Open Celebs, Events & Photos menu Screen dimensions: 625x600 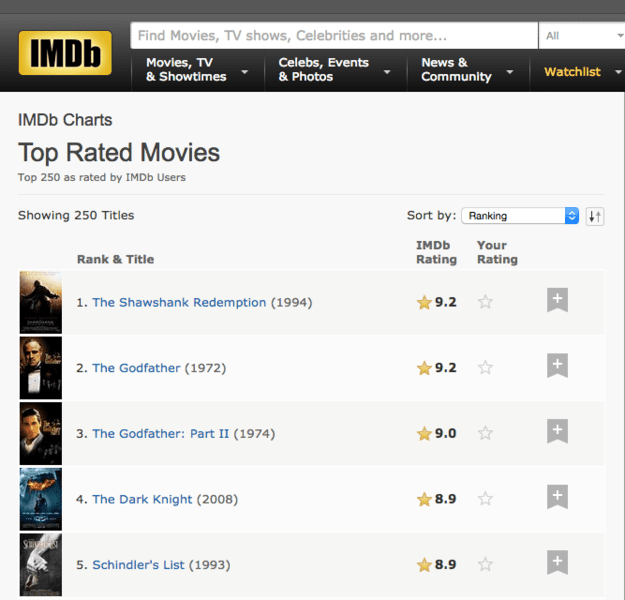point(333,69)
